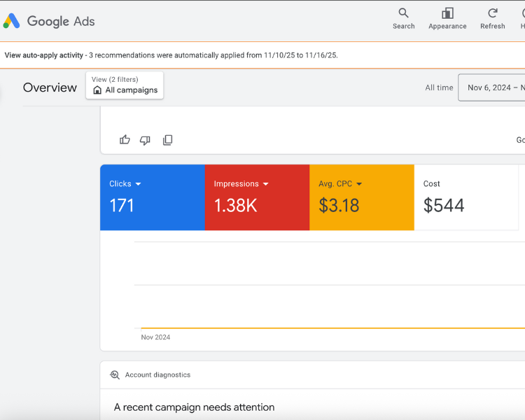Click the copy icon beside thumbs down
Viewport: 525px width, 420px height.
(167, 140)
